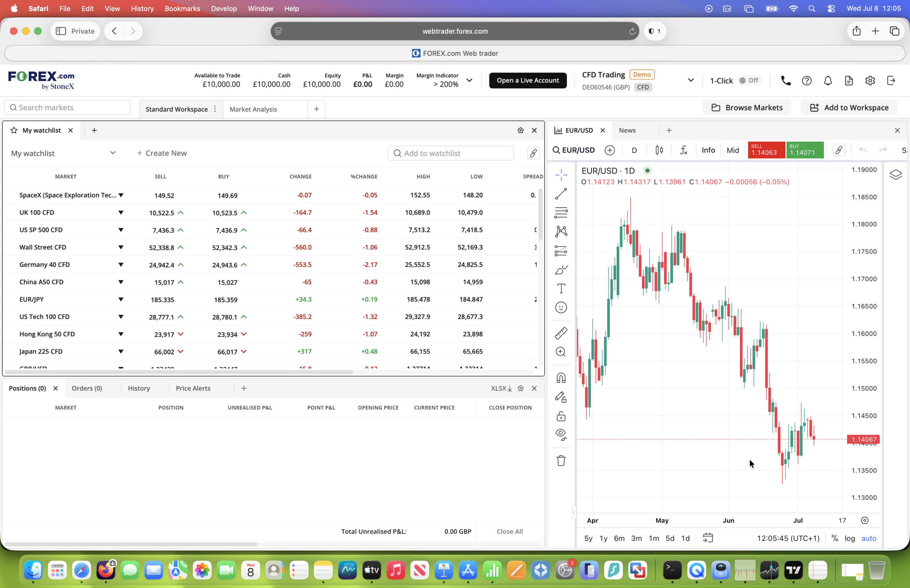Viewport: 910px width, 588px height.
Task: Open the chart interval D dropdown
Action: pyautogui.click(x=634, y=150)
